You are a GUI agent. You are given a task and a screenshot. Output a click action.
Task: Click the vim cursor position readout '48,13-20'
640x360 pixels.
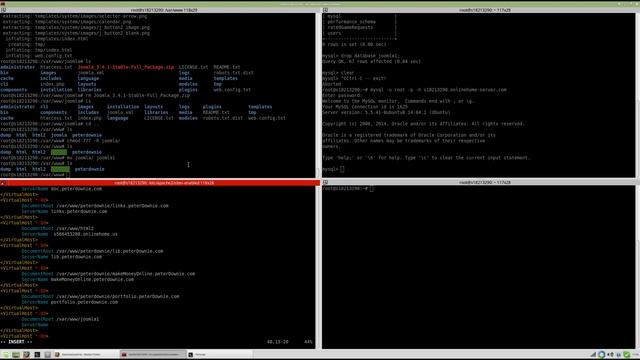(x=277, y=342)
